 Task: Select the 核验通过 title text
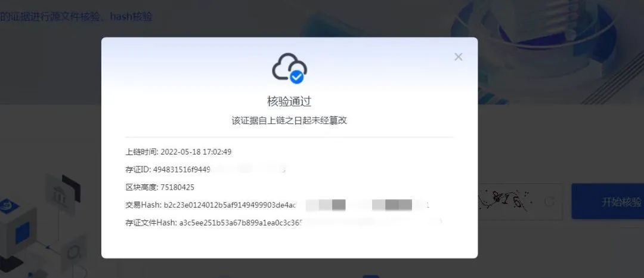[x=289, y=101]
